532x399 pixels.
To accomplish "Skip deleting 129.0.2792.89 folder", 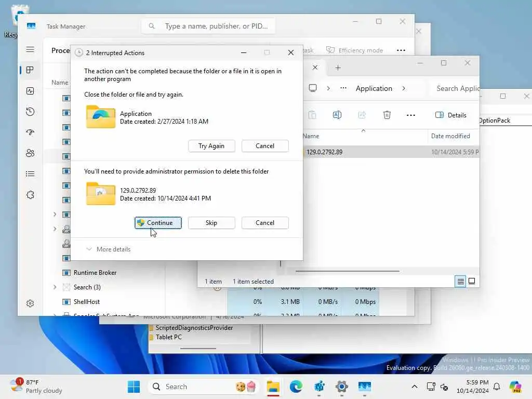I will pyautogui.click(x=211, y=223).
